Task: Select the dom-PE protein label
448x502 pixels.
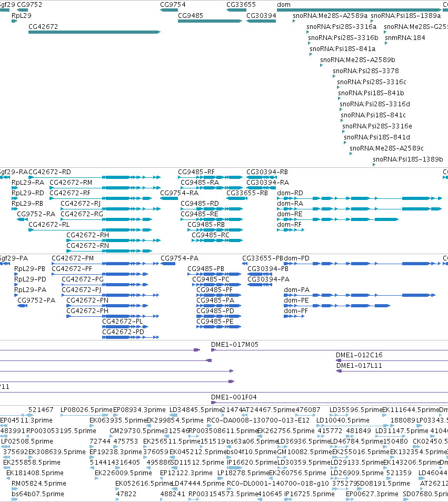Action: [x=296, y=300]
